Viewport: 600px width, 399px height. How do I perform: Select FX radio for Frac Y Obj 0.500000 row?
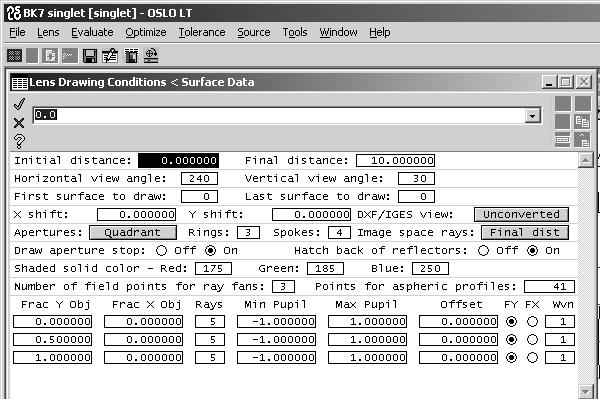pyautogui.click(x=532, y=340)
